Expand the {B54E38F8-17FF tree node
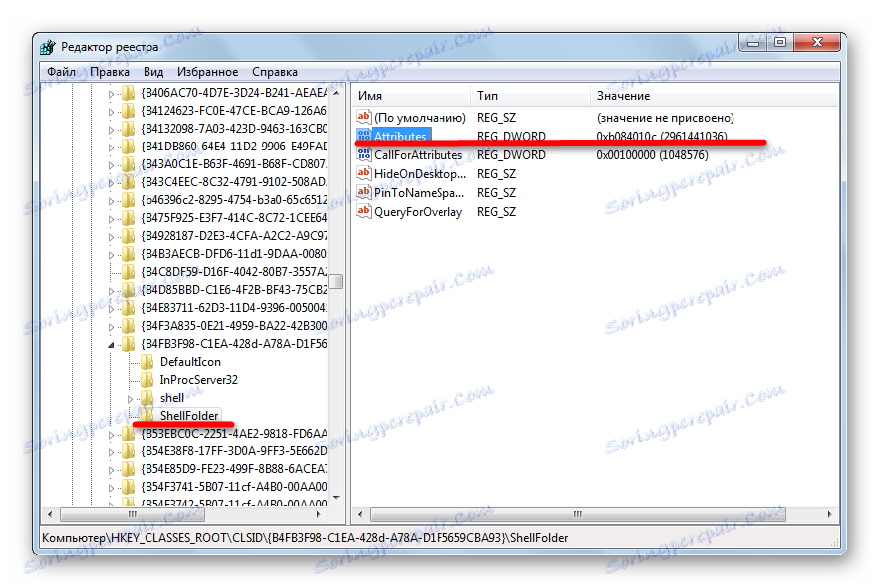 [111, 452]
